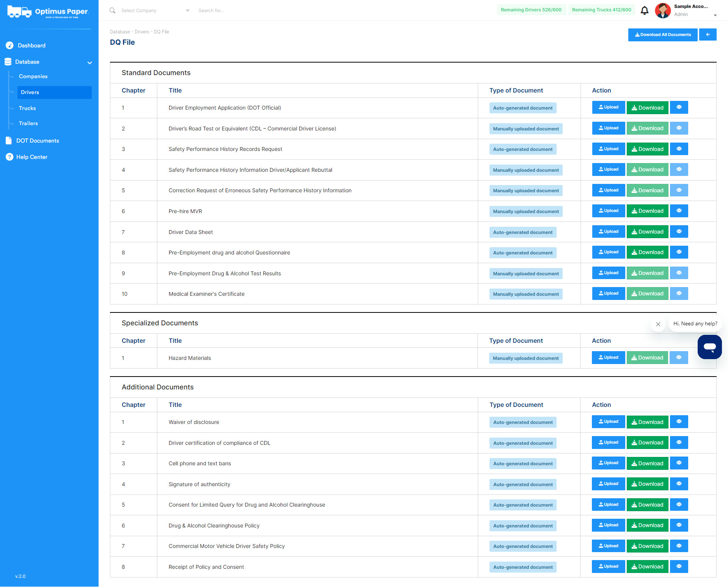
Task: Click the Database breadcrumb link
Action: coord(120,32)
